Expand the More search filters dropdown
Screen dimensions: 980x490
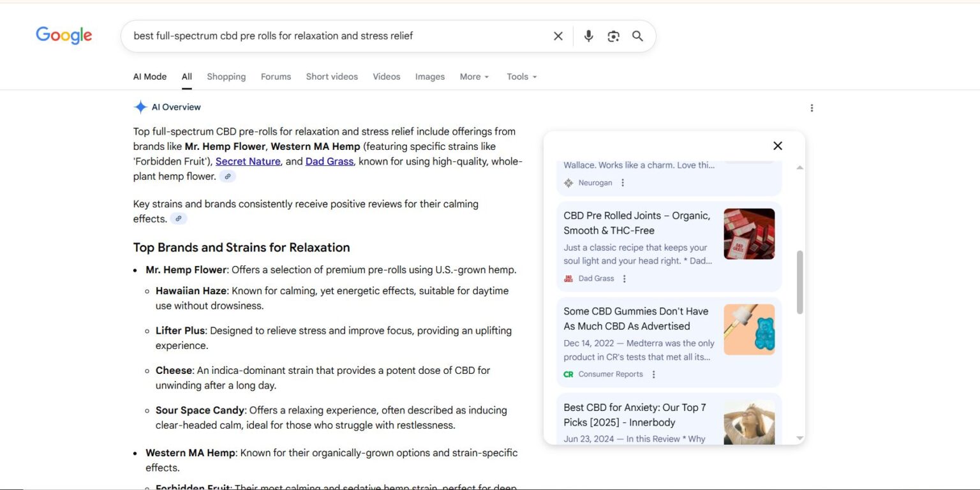[474, 77]
